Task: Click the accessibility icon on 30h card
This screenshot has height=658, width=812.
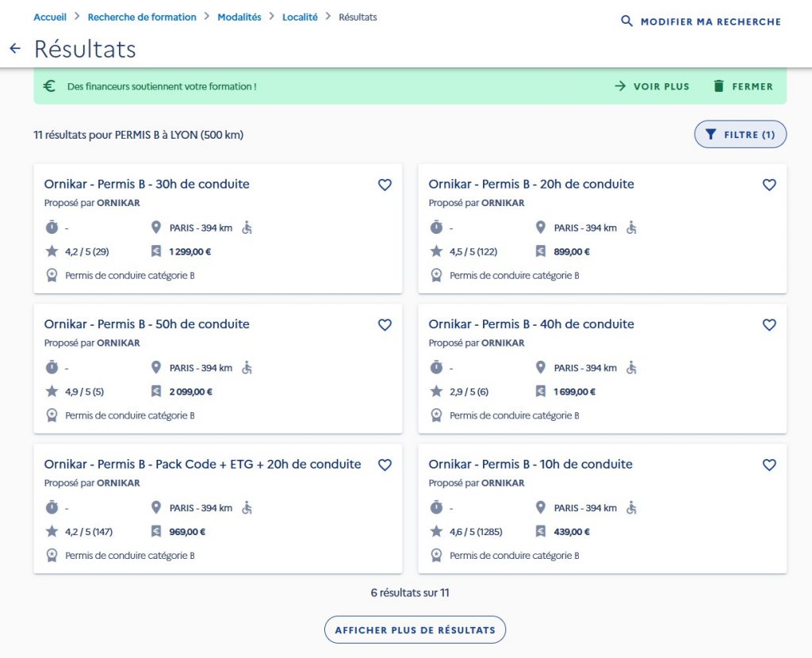Action: coord(247,228)
